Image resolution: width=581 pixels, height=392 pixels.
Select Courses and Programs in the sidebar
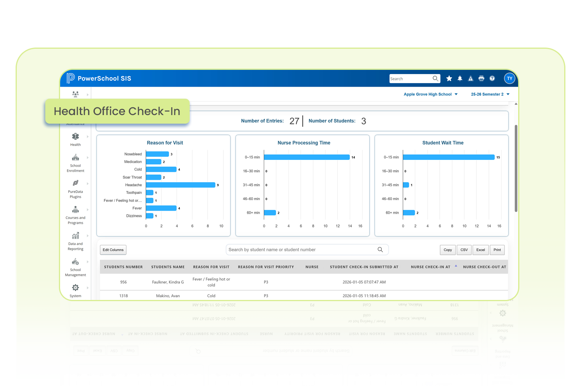[x=75, y=210]
